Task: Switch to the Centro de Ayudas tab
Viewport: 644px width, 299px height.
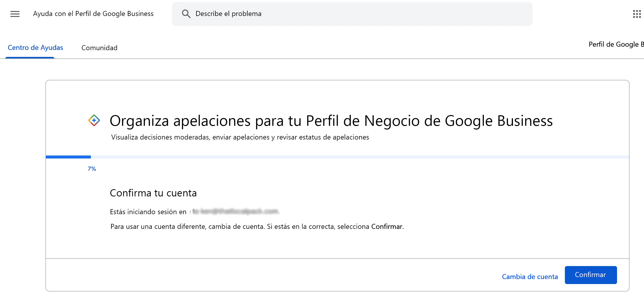Action: [x=35, y=47]
